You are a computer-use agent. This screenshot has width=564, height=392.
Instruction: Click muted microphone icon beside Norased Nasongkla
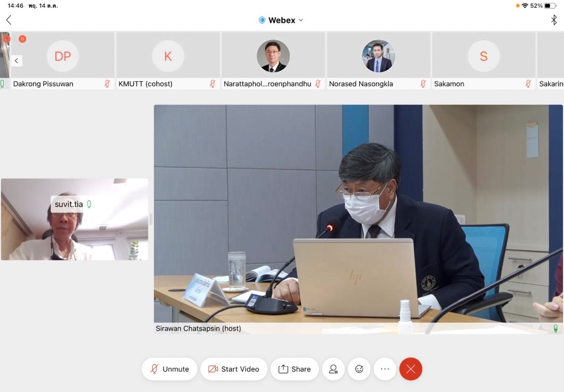click(422, 83)
